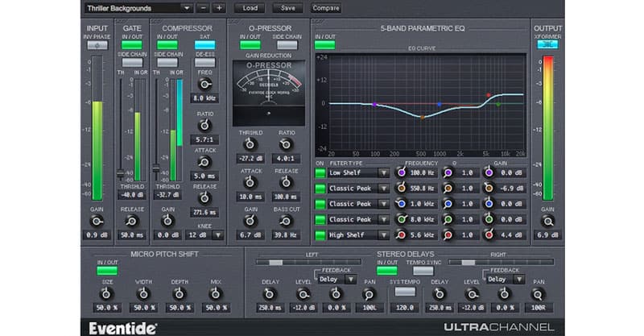Click the input Gain knob

coord(97,220)
